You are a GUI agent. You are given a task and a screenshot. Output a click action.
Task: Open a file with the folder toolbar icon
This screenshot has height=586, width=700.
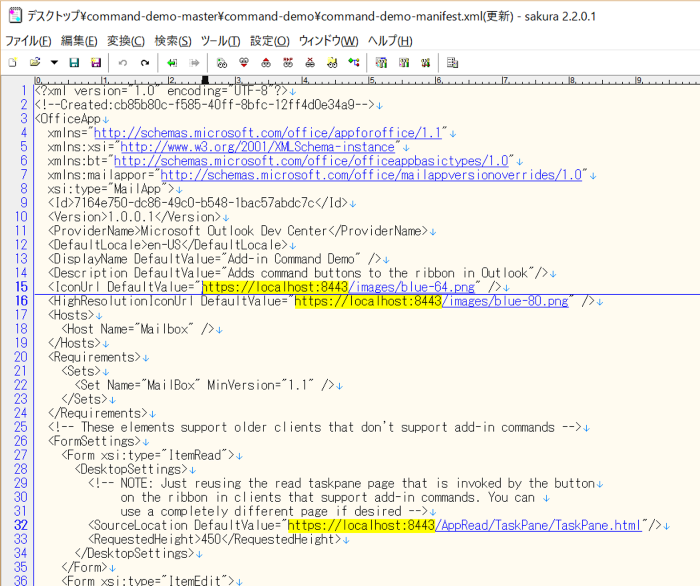[35, 62]
